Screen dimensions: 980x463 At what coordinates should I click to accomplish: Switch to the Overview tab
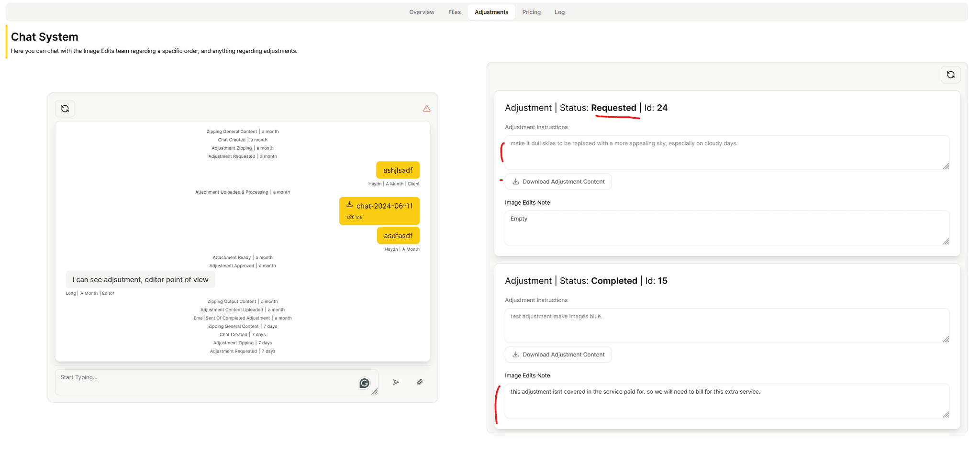point(422,11)
